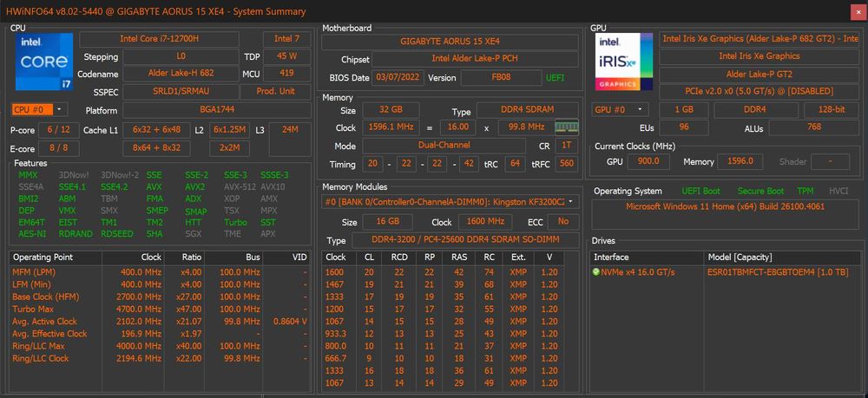Click the BIOS version FB08
Viewport: 868px width, 398px height.
pos(501,78)
